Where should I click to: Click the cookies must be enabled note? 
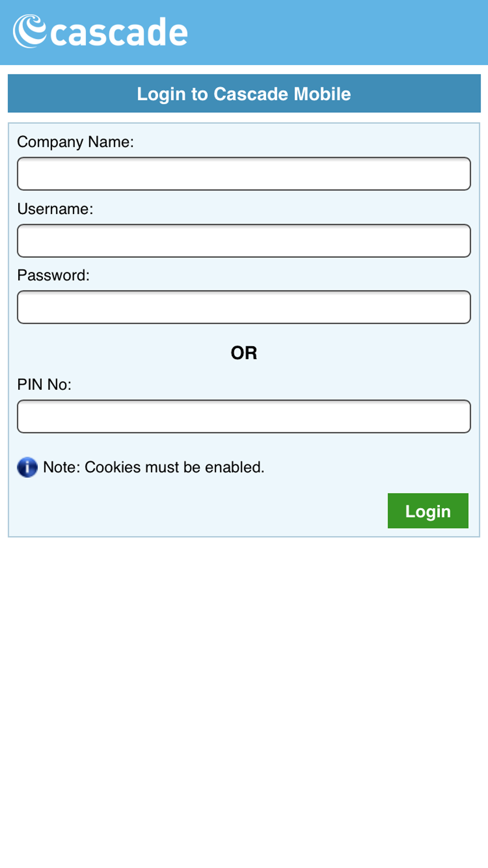pyautogui.click(x=153, y=467)
